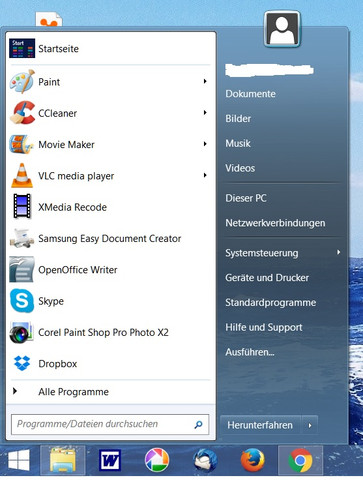Viewport: 363px width, 480px height.
Task: Launch Skype from its blue icon
Action: 22,301
